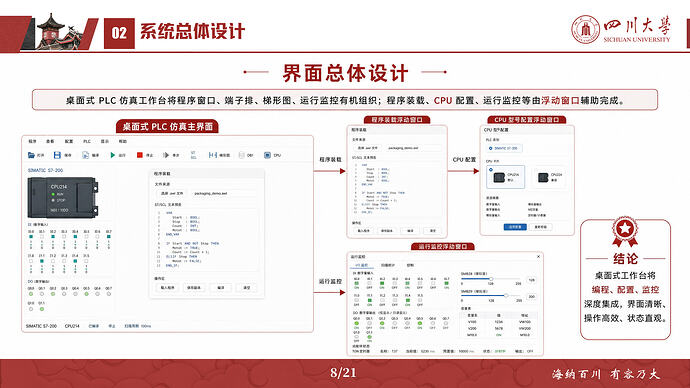Stop simulation with the red square icon
This screenshot has width=690, height=388.
(x=139, y=155)
